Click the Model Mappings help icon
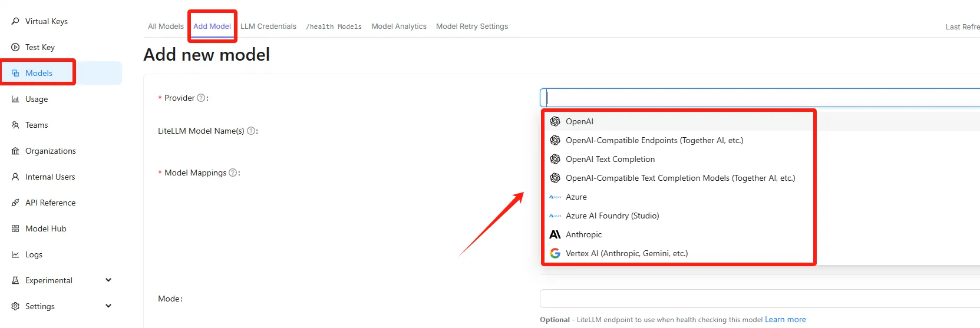The height and width of the screenshot is (328, 980). point(233,173)
